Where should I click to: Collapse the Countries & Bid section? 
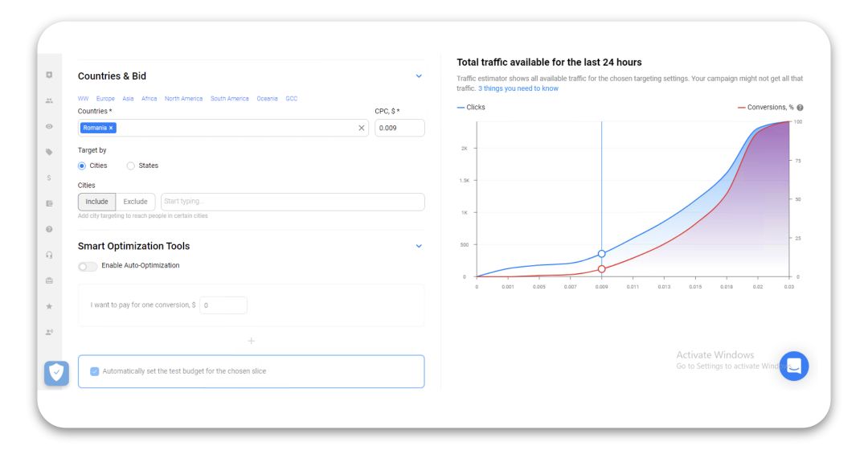point(418,76)
